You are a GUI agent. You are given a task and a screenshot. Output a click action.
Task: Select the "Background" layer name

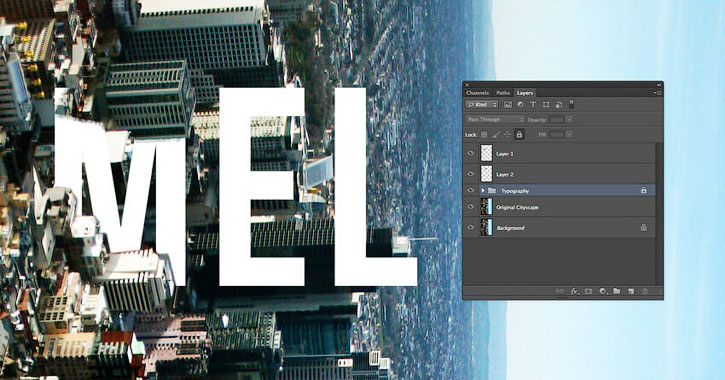(510, 228)
